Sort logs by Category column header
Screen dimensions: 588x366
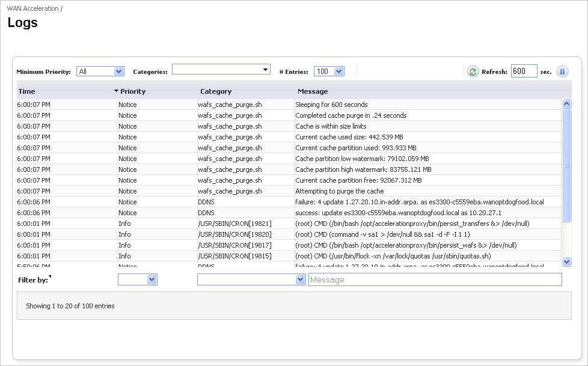(x=216, y=91)
